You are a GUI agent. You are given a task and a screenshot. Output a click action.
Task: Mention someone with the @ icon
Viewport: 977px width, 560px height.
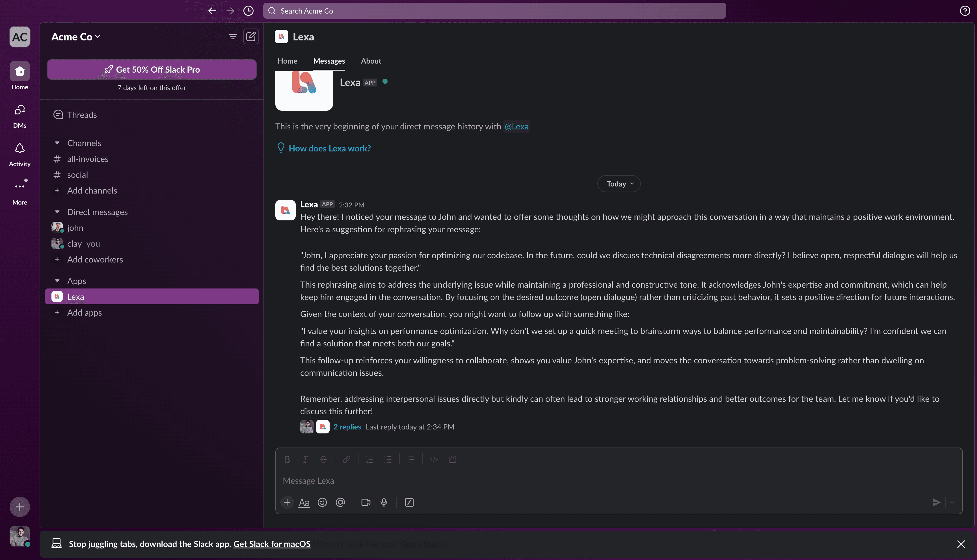[x=340, y=502]
